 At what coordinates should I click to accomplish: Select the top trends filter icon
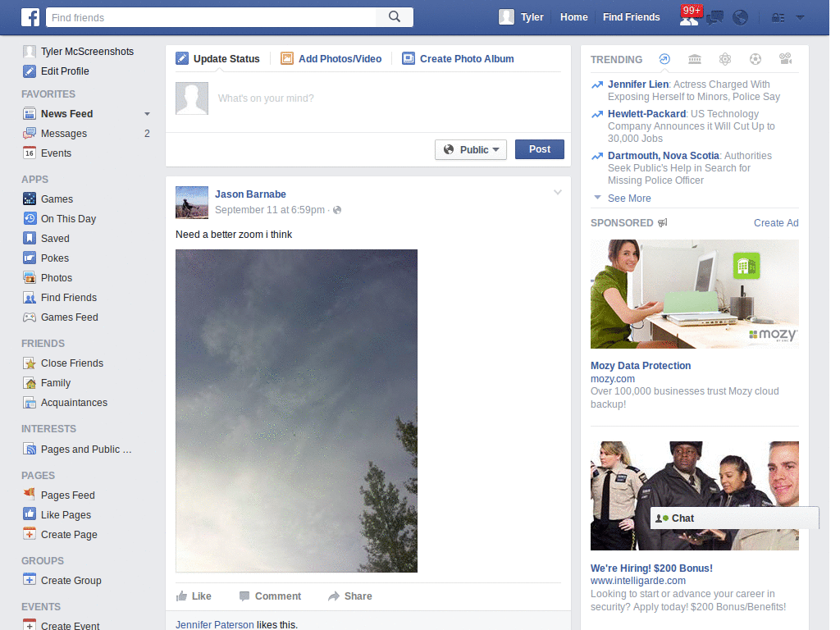pos(664,59)
